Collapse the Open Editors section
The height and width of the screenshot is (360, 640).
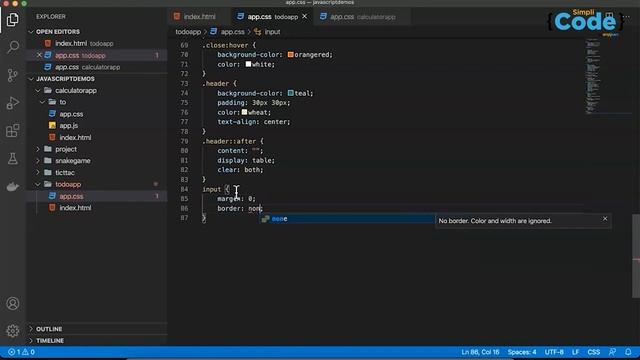tap(31, 31)
